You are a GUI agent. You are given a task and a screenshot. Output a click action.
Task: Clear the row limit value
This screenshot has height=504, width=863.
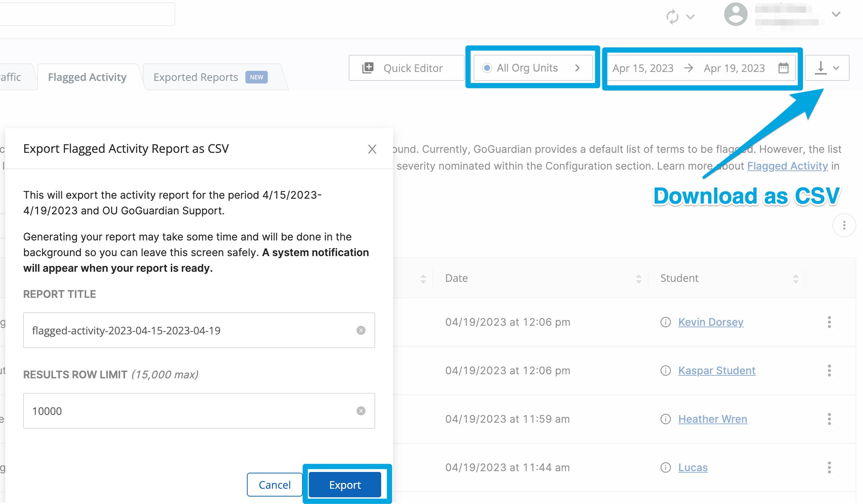[361, 411]
